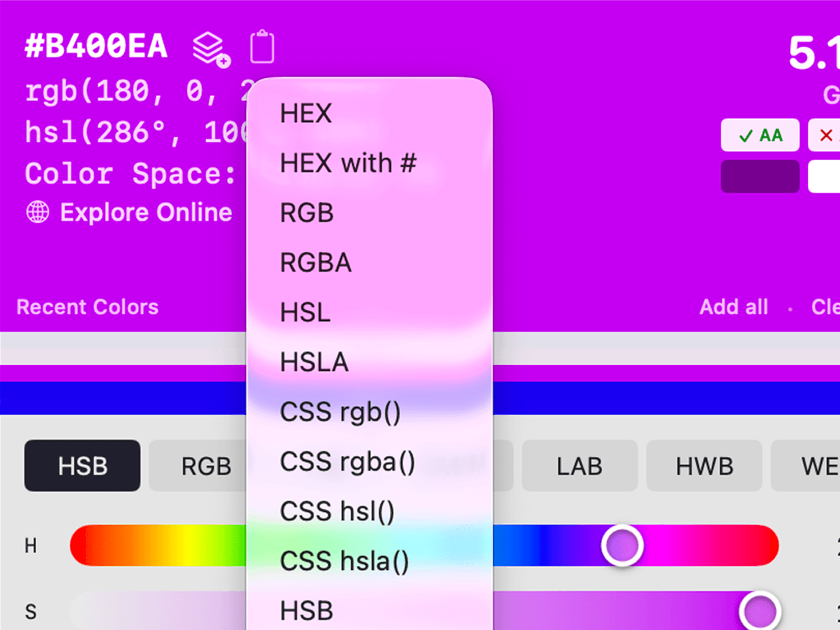Click the hue slider handle
The image size is (840, 630).
tap(622, 546)
